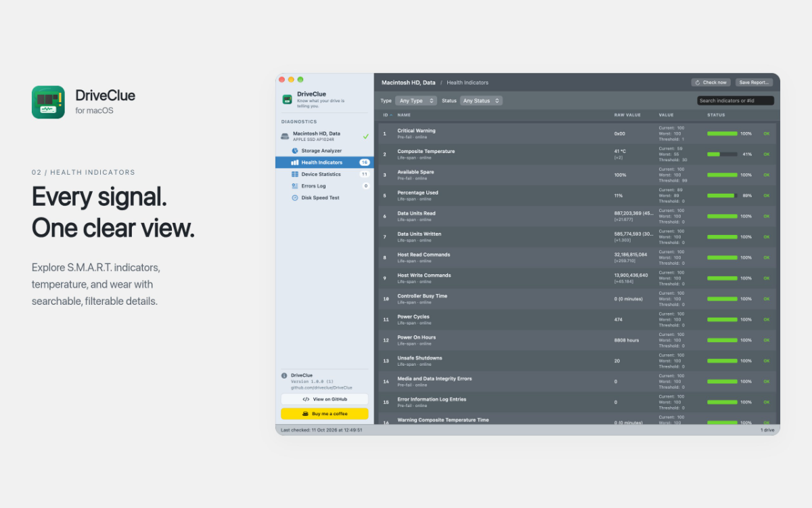812x508 pixels.
Task: Click the Buy me a coffee button
Action: click(x=325, y=413)
